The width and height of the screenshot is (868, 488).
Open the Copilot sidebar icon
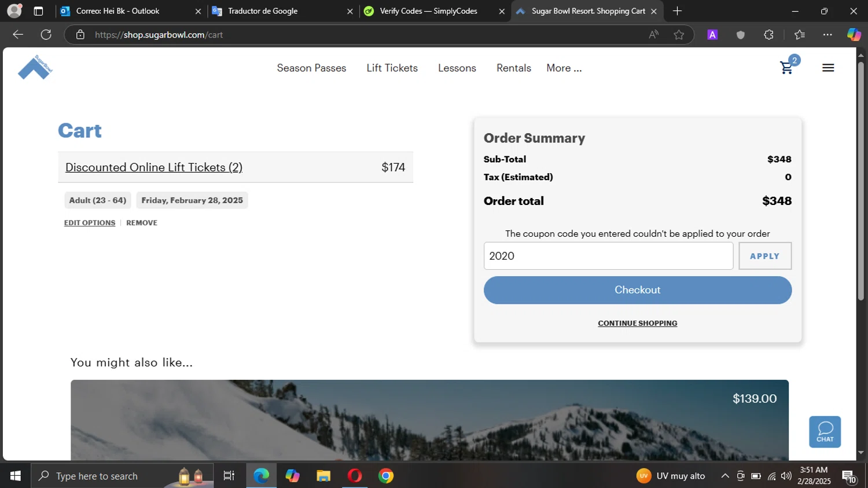[x=854, y=35]
